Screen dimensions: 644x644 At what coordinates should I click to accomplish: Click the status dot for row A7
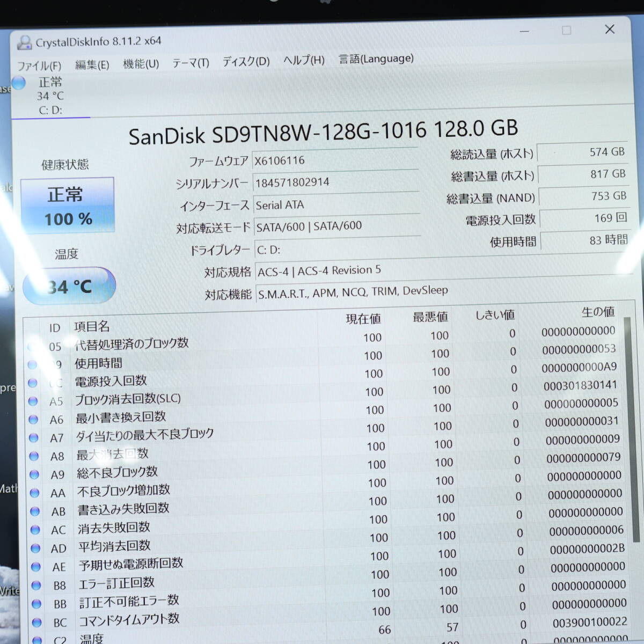pos(33,438)
